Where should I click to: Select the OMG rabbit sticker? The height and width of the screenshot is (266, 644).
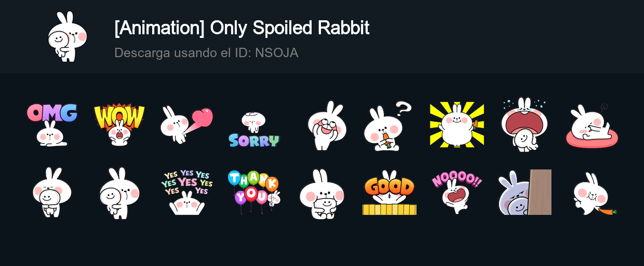click(x=52, y=125)
